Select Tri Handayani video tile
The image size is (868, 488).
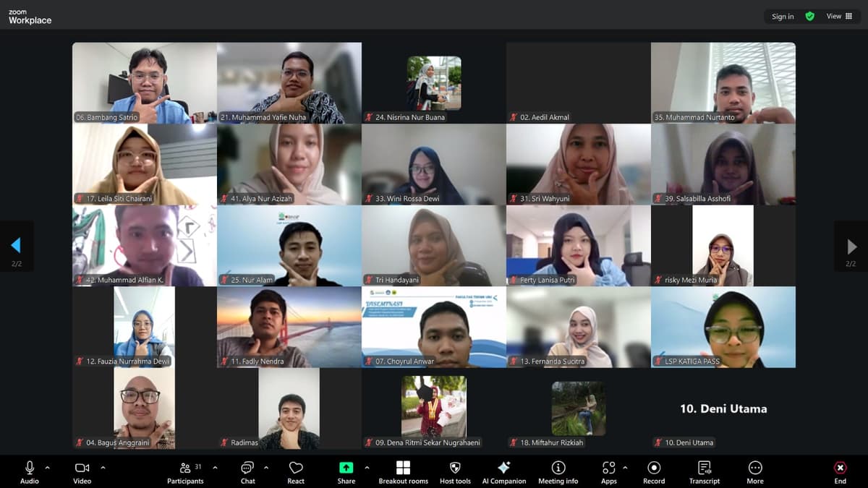(x=434, y=246)
